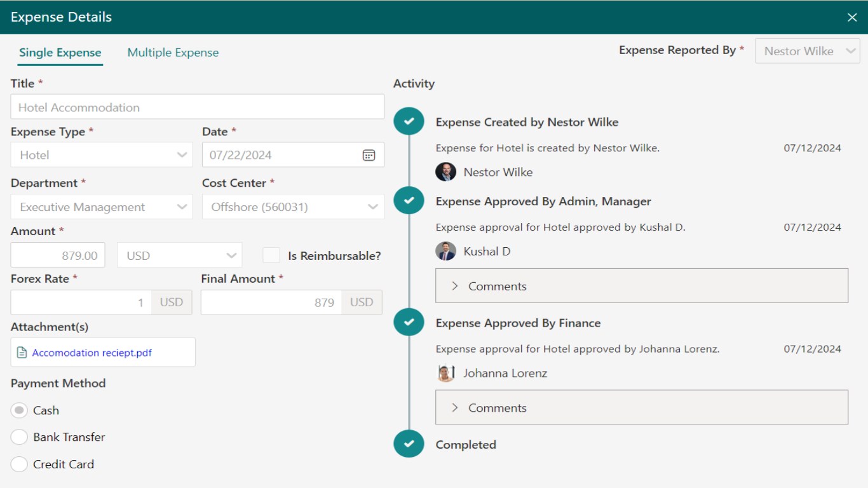This screenshot has width=868, height=488.
Task: Click the calendar icon in Date field
Action: pyautogui.click(x=369, y=155)
